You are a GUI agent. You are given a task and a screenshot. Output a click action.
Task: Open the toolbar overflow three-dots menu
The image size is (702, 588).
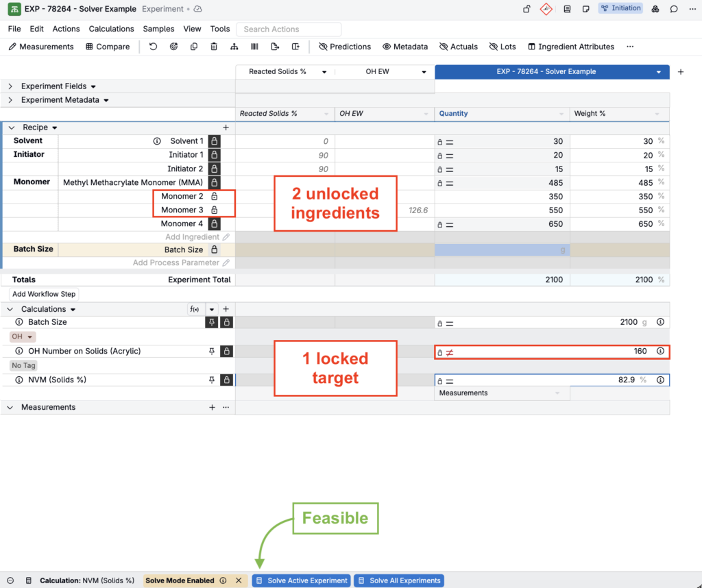click(630, 47)
